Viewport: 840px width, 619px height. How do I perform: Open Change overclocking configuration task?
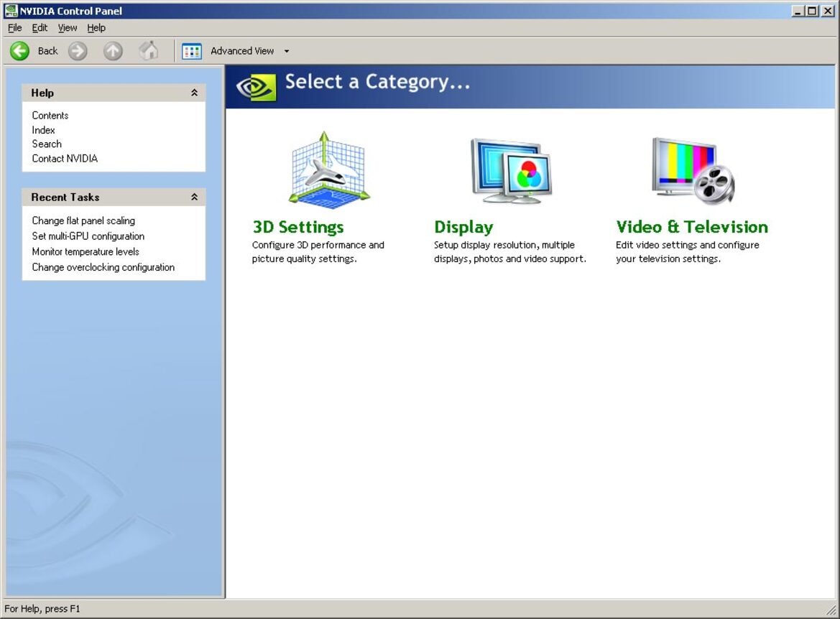click(x=103, y=267)
